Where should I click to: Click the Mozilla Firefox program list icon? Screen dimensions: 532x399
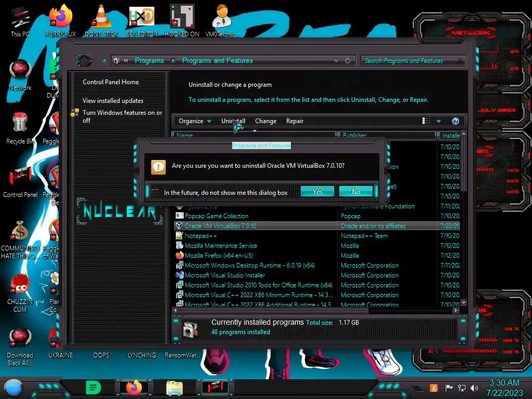179,255
